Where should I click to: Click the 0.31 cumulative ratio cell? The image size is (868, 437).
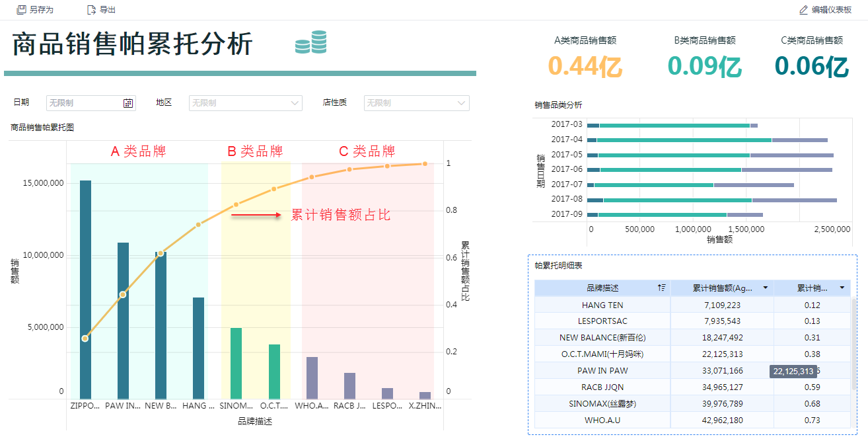pos(812,337)
